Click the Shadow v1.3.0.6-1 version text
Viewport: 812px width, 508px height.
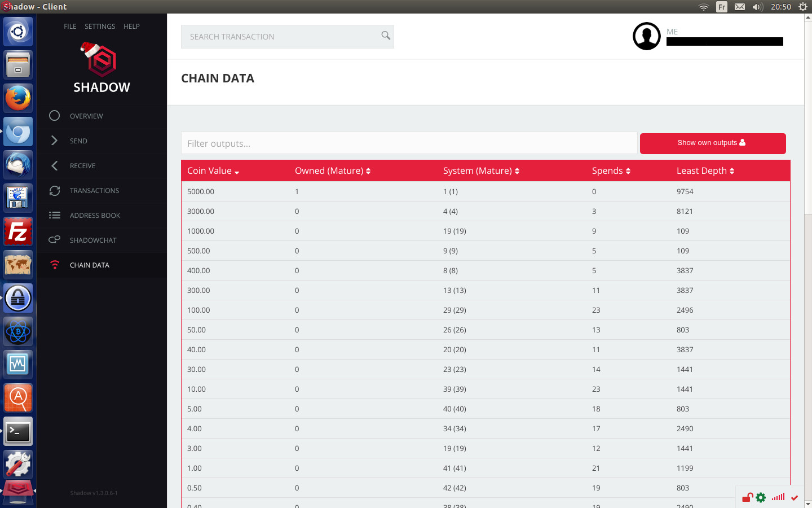[x=94, y=493]
